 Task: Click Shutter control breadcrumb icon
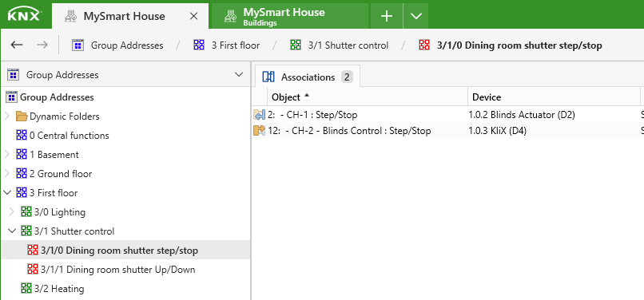pyautogui.click(x=296, y=45)
